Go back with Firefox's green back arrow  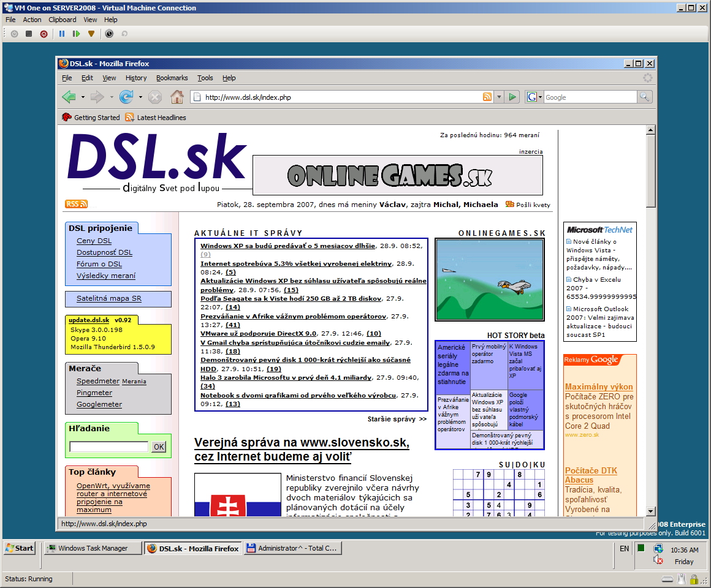[x=69, y=97]
